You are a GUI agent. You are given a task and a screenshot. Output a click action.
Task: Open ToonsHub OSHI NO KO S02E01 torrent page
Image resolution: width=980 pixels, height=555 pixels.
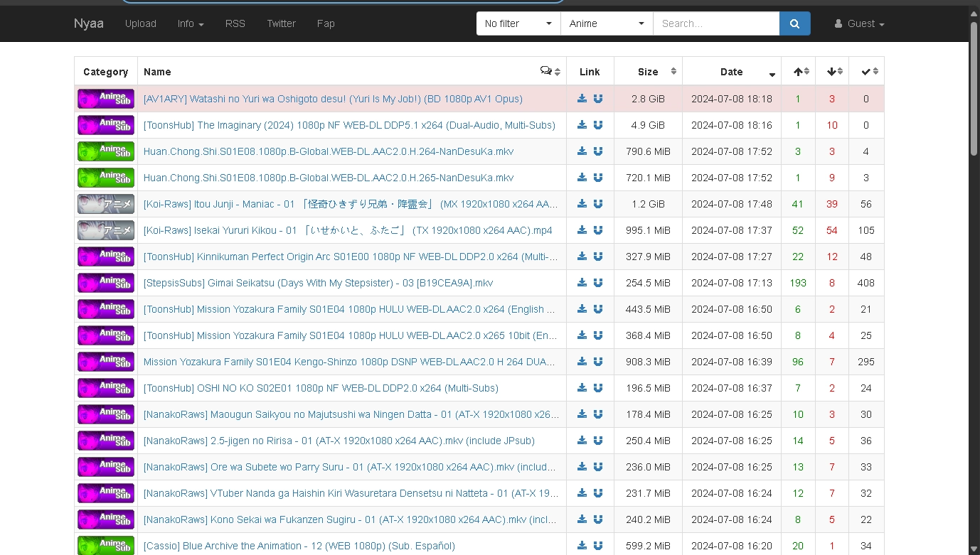point(321,388)
